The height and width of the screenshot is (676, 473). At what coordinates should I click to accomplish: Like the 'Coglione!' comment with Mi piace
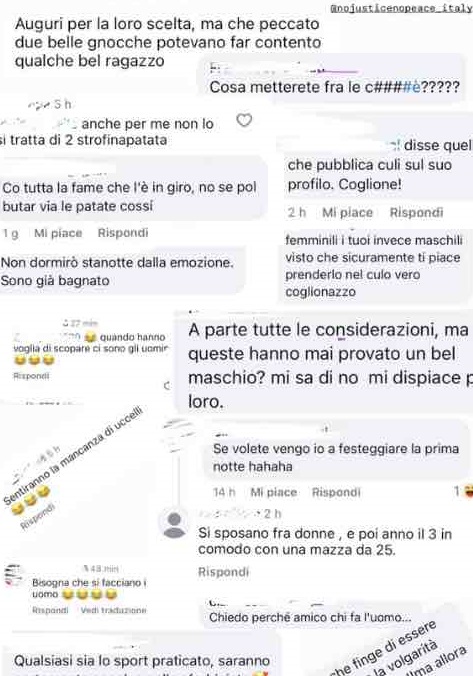(348, 213)
